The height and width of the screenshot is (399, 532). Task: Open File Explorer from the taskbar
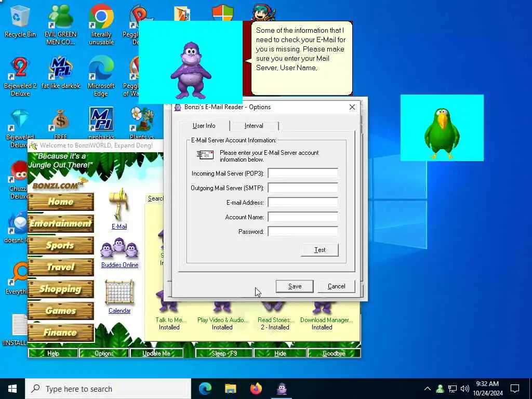click(x=231, y=389)
